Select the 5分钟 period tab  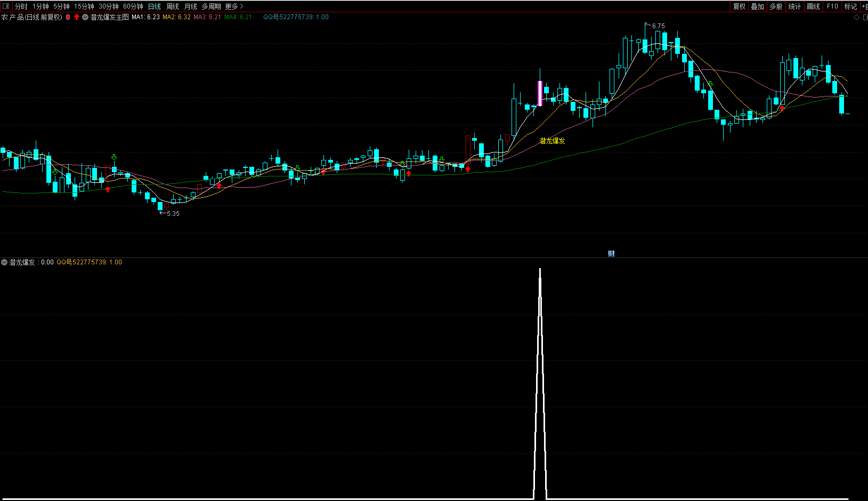click(61, 6)
